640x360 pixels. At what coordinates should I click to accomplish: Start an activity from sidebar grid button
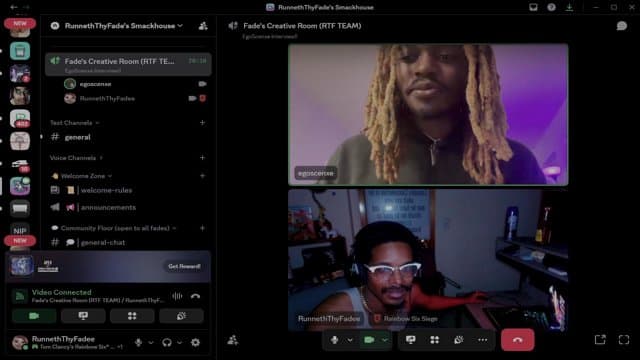pos(132,316)
